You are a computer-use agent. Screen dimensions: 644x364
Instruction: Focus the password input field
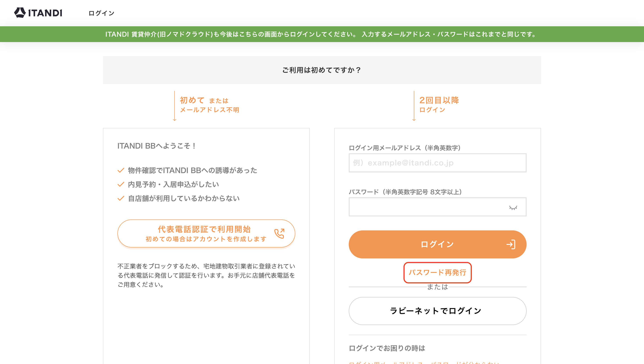[437, 207]
